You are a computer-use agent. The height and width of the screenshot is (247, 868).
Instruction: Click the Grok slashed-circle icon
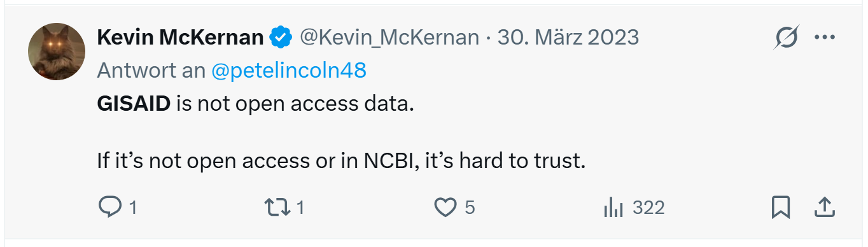(x=787, y=39)
